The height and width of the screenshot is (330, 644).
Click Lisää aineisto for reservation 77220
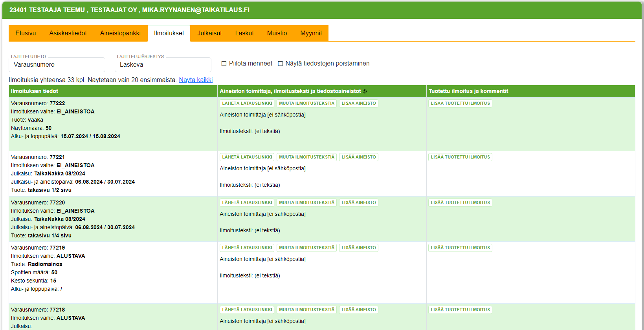click(x=359, y=202)
